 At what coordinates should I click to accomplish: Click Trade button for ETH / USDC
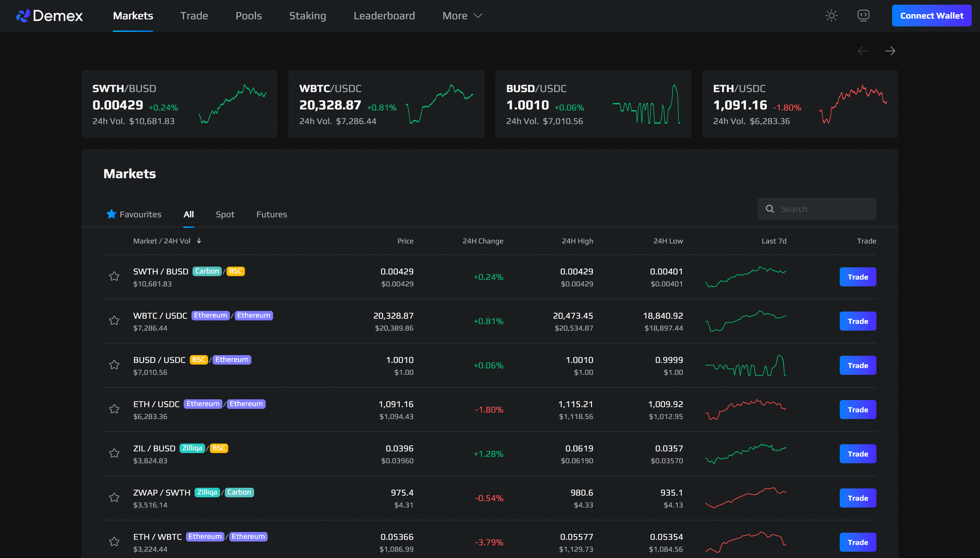click(858, 410)
